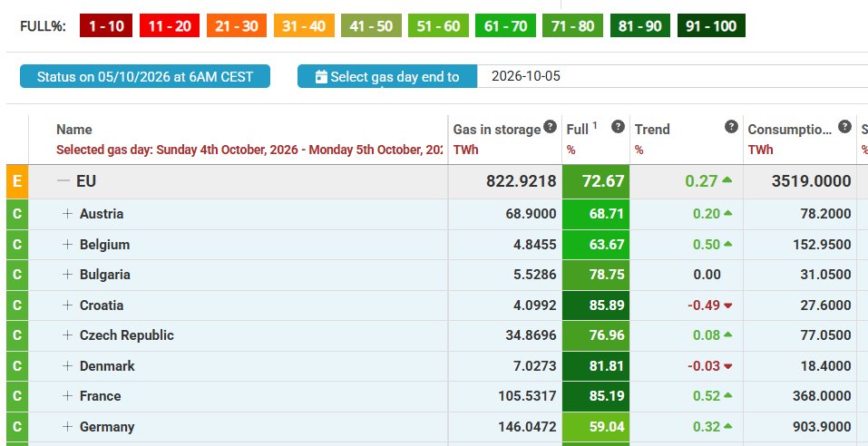Click the 51 - 60 light green legend swatch
This screenshot has height=446, width=868.
[x=438, y=26]
